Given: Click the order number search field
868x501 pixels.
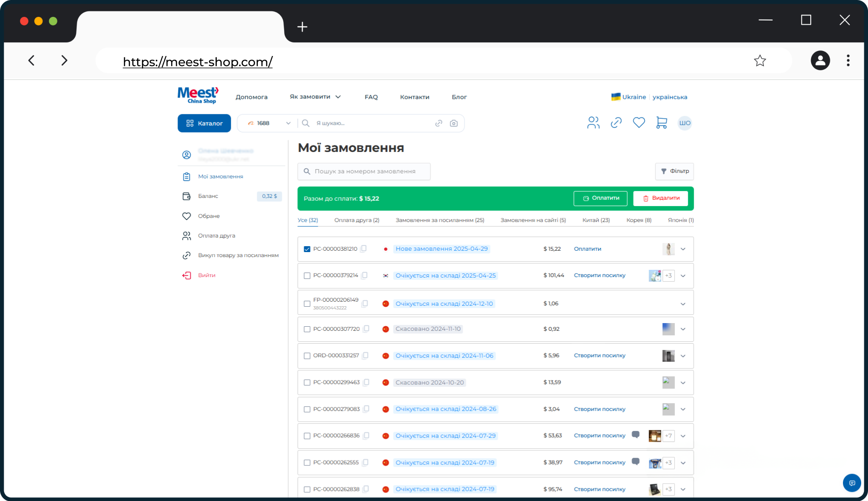Looking at the screenshot, I should pos(364,172).
